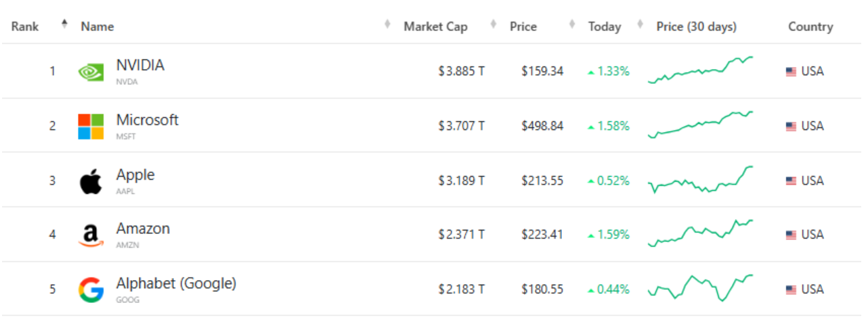The image size is (868, 326).
Task: Click Apple's 30-day price sparkline chart
Action: pos(700,180)
